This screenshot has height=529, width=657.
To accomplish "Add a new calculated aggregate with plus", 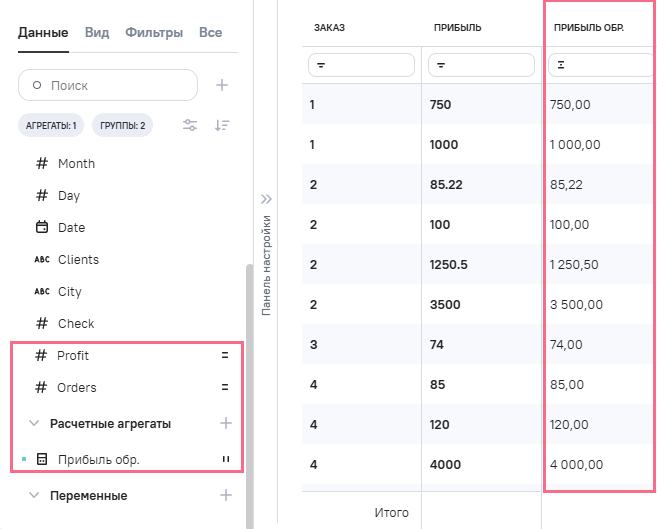I will [226, 423].
